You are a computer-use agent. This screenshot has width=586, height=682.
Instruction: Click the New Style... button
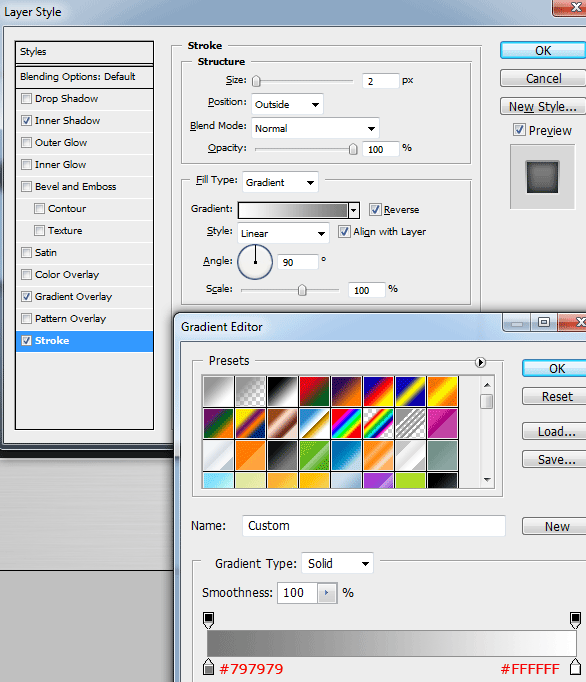tap(543, 107)
